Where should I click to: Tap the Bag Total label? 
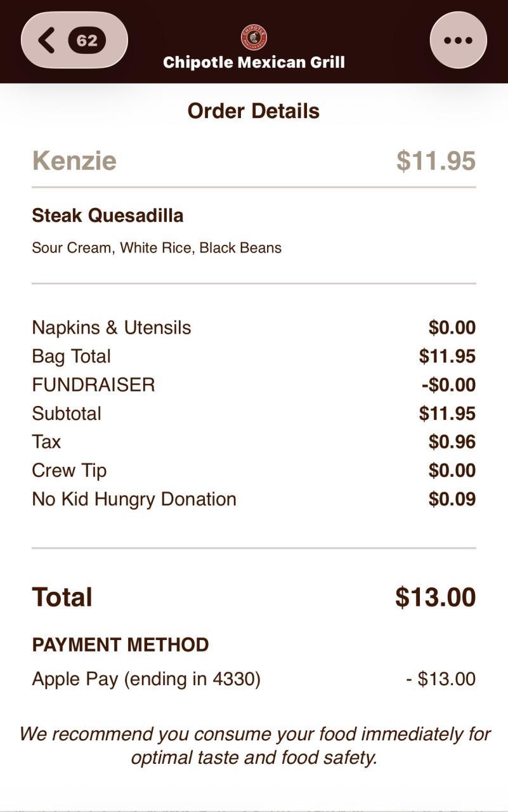72,357
